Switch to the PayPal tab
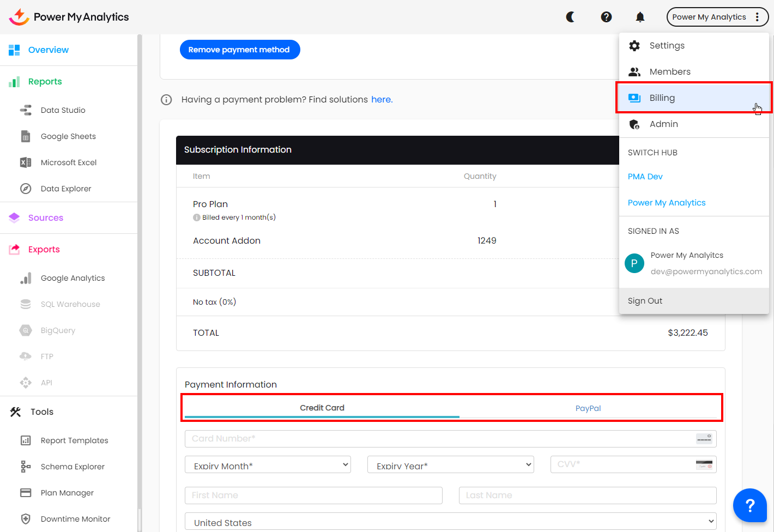Screen dimensions: 774x532 coord(588,408)
